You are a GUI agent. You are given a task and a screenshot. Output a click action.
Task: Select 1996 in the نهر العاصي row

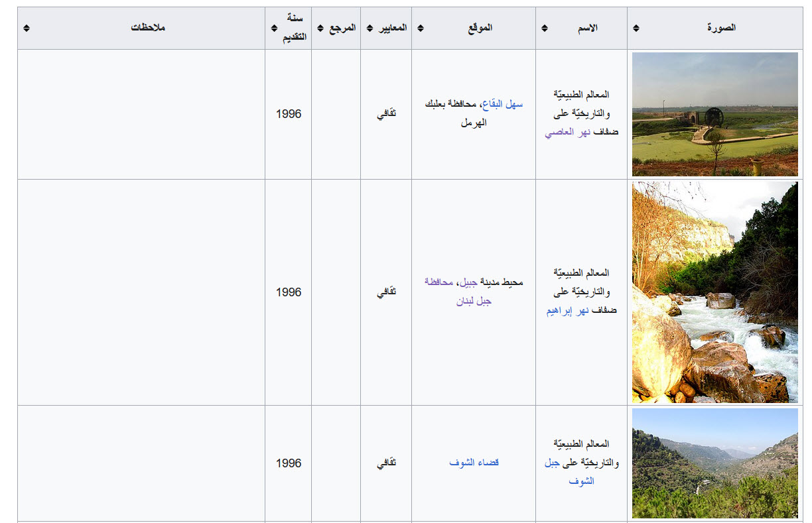pos(289,114)
